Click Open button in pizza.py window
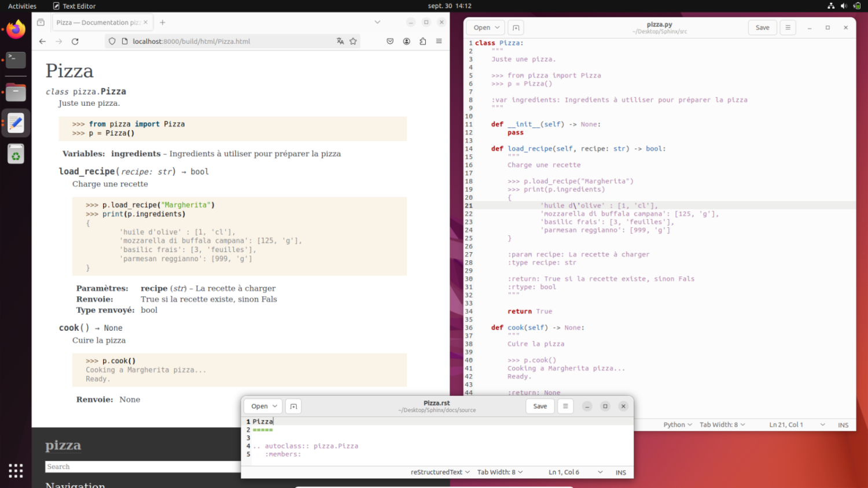 point(481,27)
